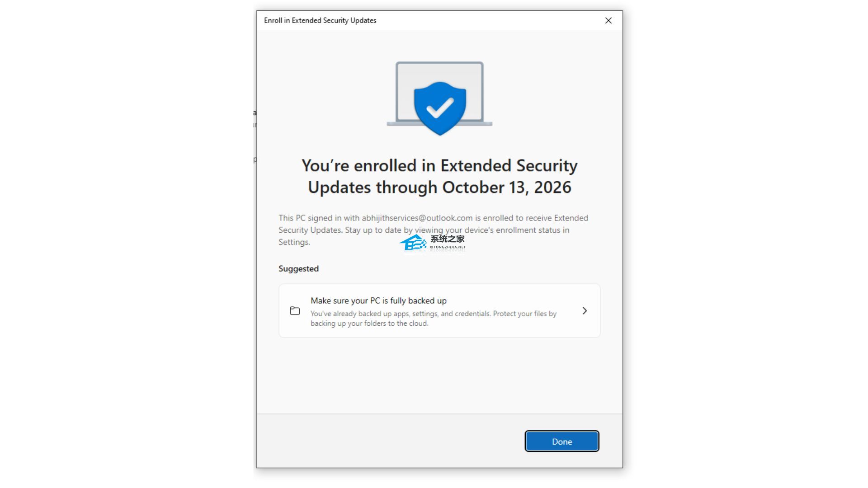Click the 'Suggested' section label
This screenshot has width=868, height=488.
(298, 269)
